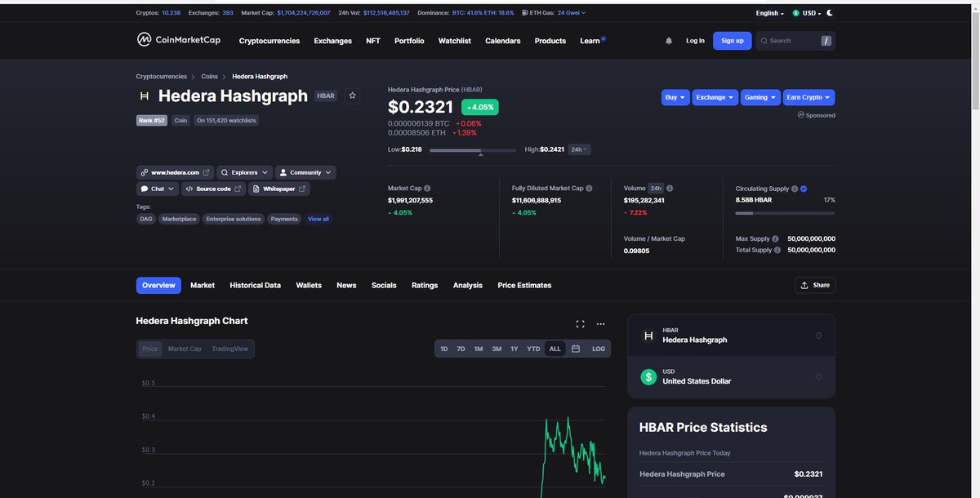Viewport: 980px width, 498px height.
Task: Switch to the Wallets tab
Action: [309, 286]
